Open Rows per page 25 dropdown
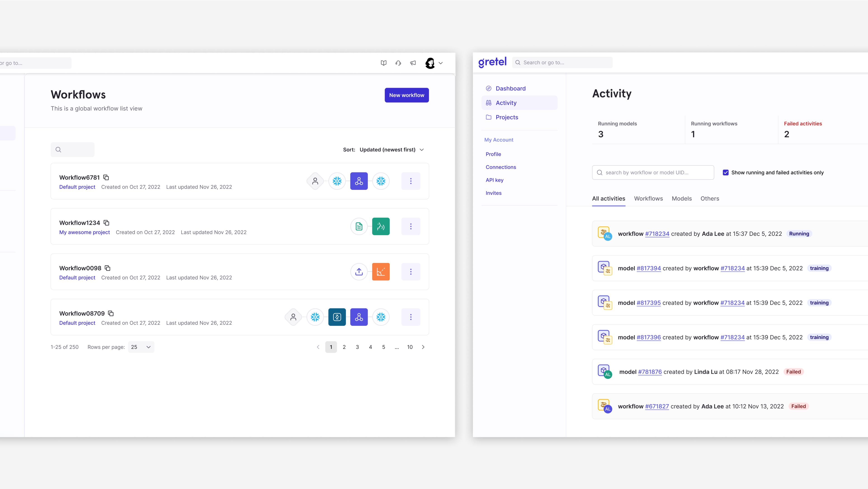The width and height of the screenshot is (868, 489). 141,347
